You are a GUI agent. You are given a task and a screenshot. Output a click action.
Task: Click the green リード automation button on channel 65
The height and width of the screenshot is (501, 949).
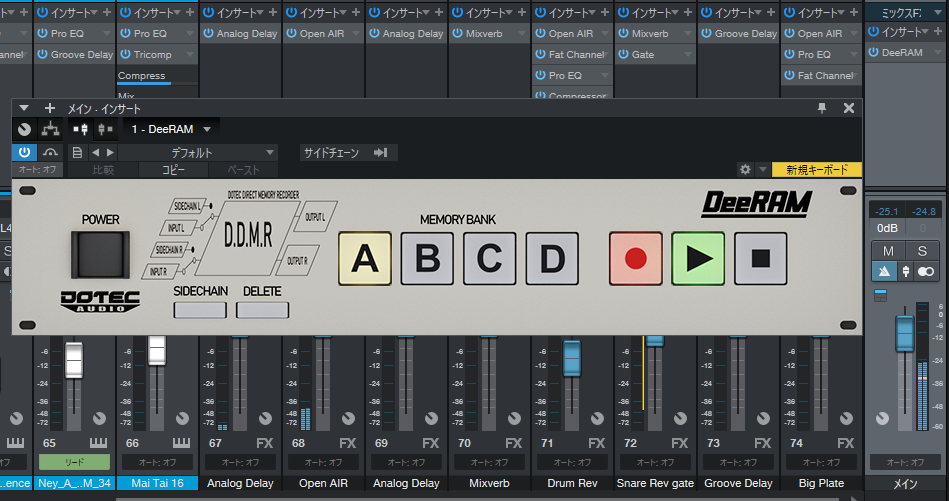pos(74,462)
